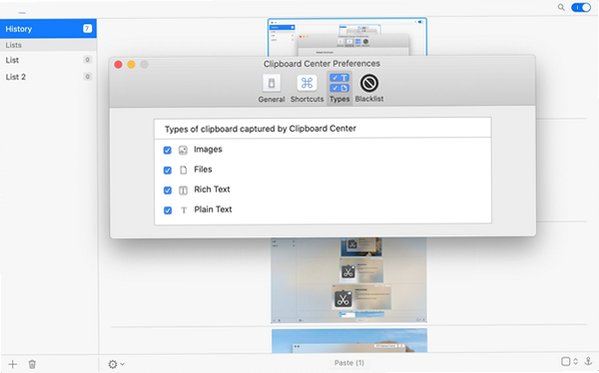Minimize the Preferences window
This screenshot has width=599, height=373.
tap(131, 65)
